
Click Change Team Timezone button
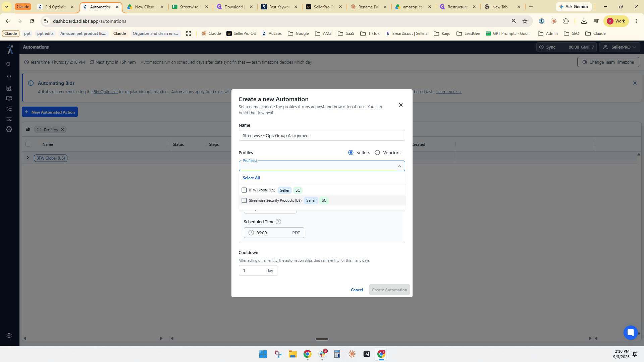[608, 62]
